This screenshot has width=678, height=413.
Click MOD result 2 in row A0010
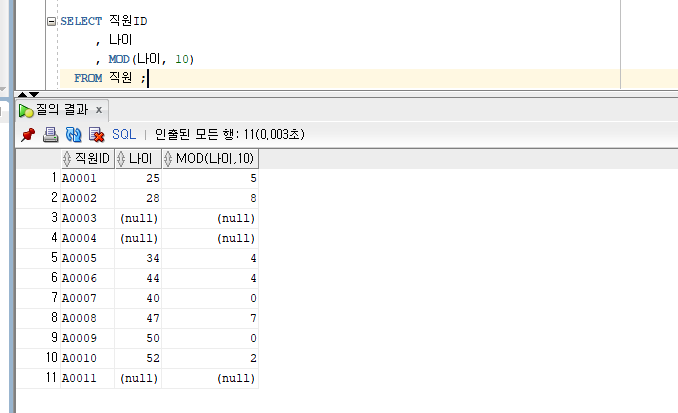click(x=210, y=358)
